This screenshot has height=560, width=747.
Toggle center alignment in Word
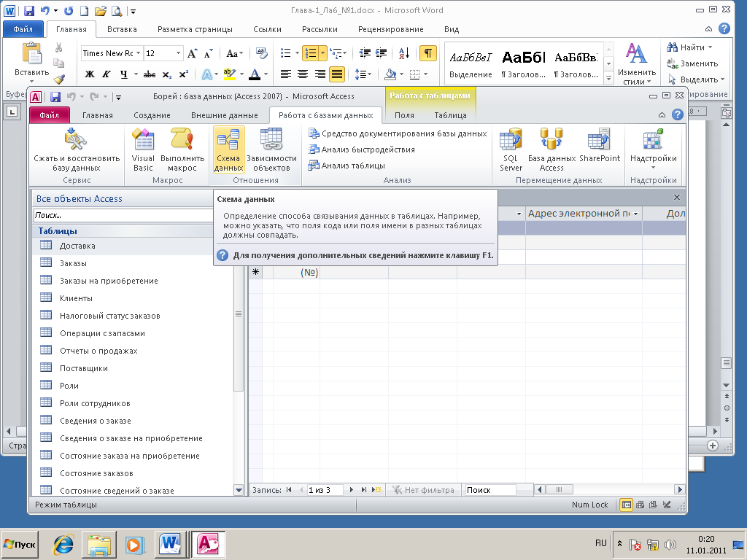(303, 74)
